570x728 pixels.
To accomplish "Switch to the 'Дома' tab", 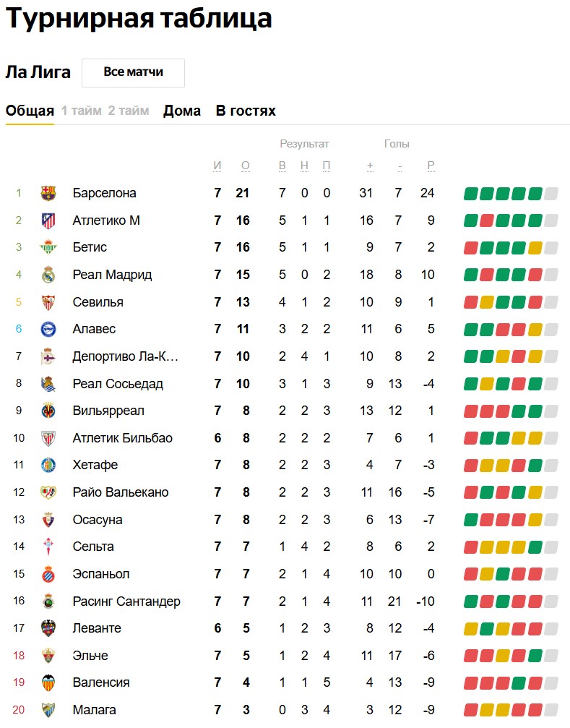I will 182,111.
